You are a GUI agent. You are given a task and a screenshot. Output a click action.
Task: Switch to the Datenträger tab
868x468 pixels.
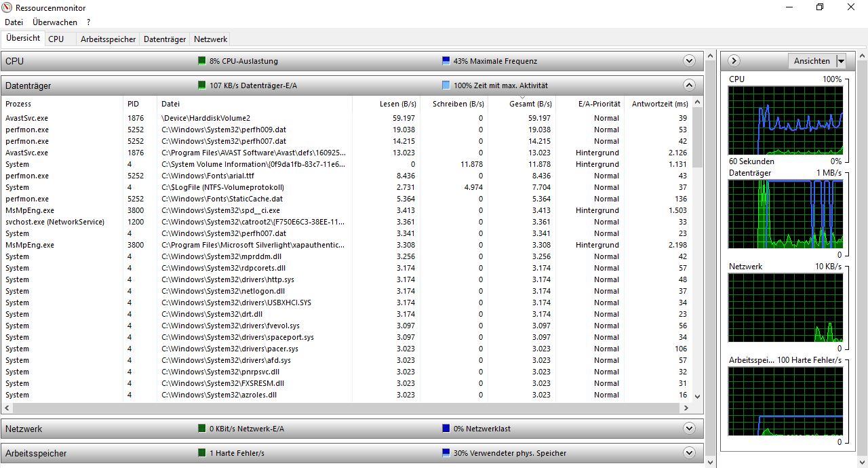click(x=165, y=39)
